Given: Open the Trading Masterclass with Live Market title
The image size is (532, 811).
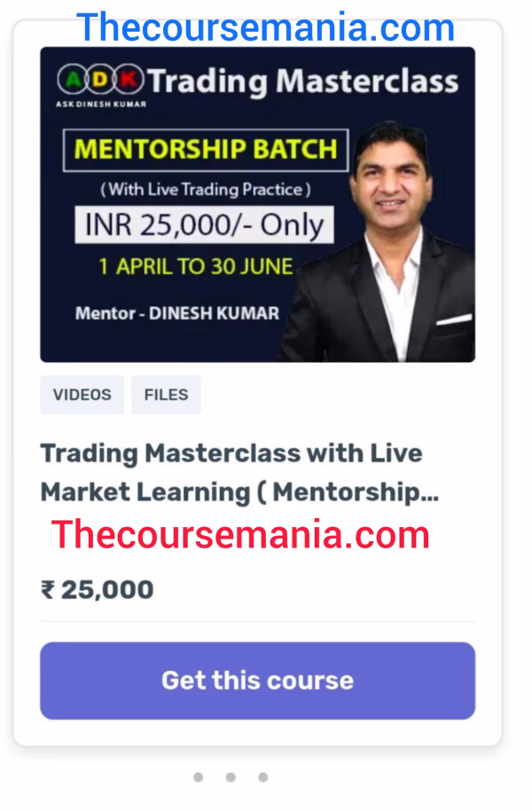Looking at the screenshot, I should pyautogui.click(x=239, y=472).
